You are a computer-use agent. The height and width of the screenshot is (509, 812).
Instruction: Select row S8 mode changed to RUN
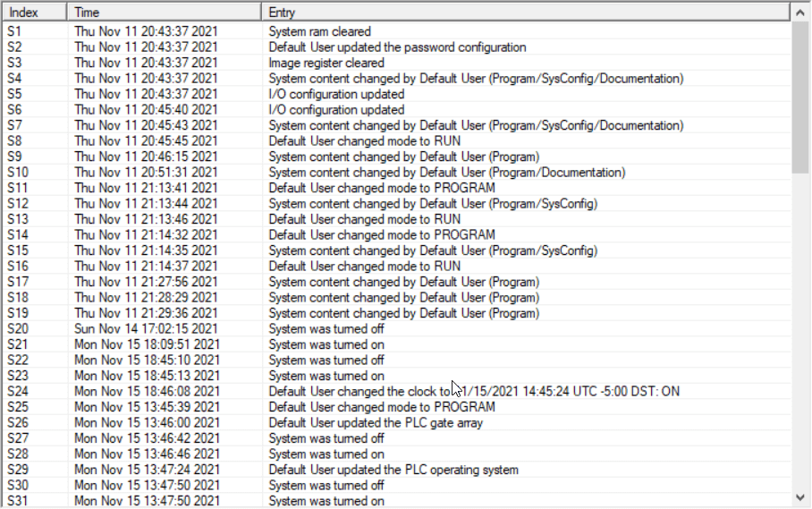coord(365,141)
